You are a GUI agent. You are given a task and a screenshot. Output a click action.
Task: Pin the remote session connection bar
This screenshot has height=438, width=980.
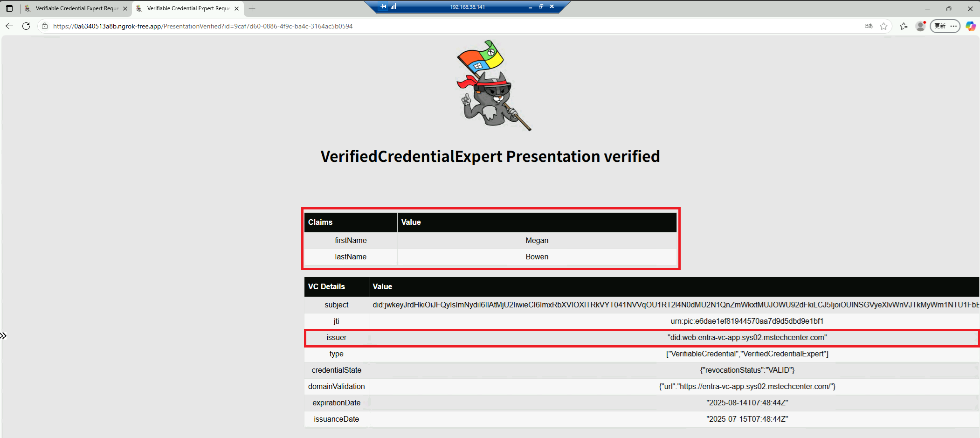383,7
